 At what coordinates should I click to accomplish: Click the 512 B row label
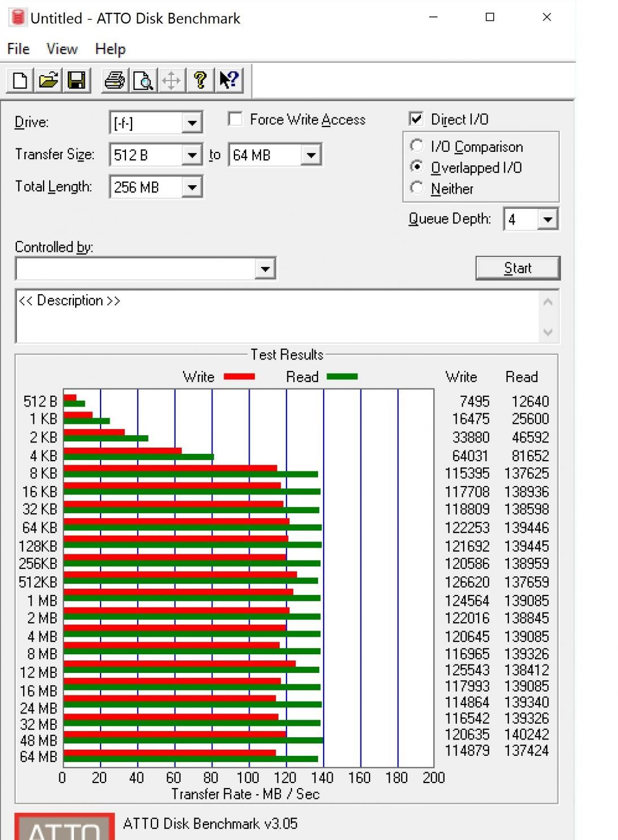(41, 401)
